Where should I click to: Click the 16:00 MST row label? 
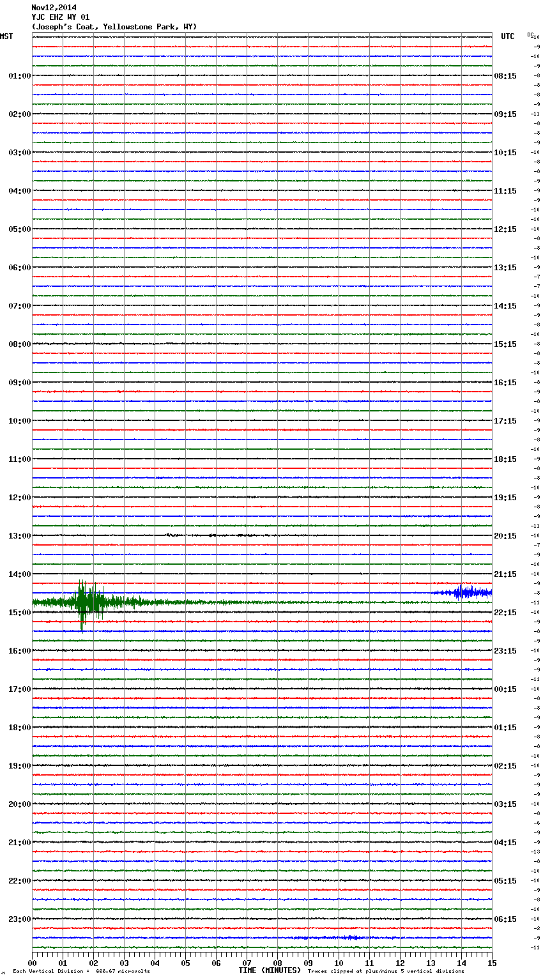tap(19, 651)
